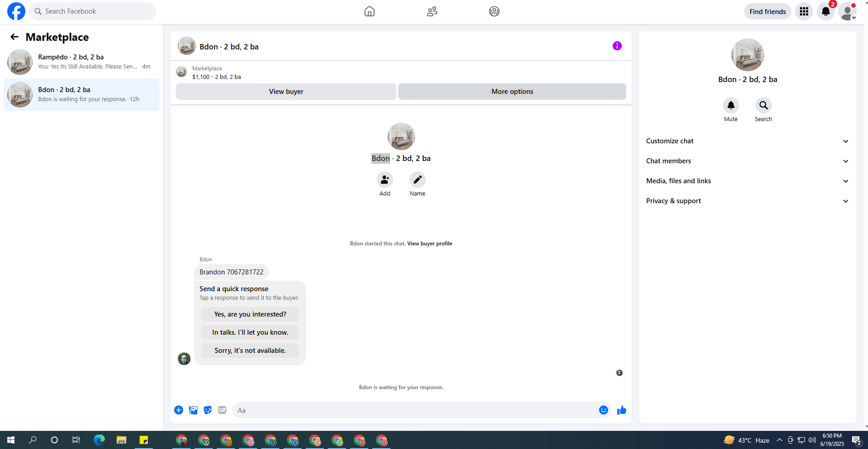Click the chat header listing thumbnail
Viewport: 868px width, 449px height.
187,46
